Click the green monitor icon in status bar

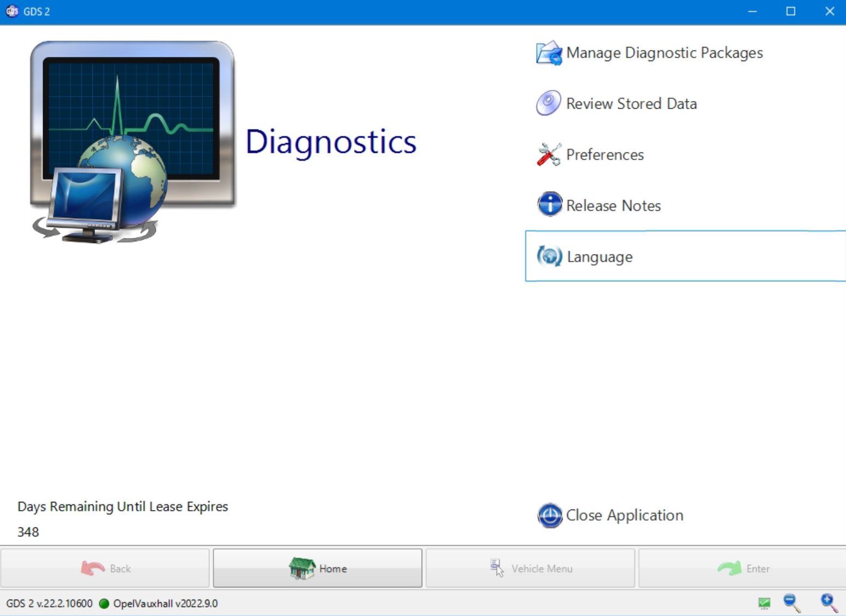[x=764, y=603]
